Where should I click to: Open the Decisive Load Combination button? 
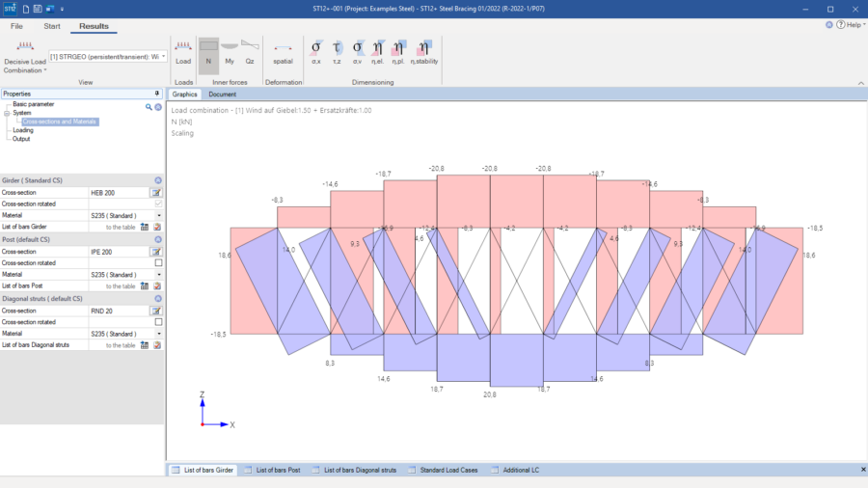[x=23, y=60]
